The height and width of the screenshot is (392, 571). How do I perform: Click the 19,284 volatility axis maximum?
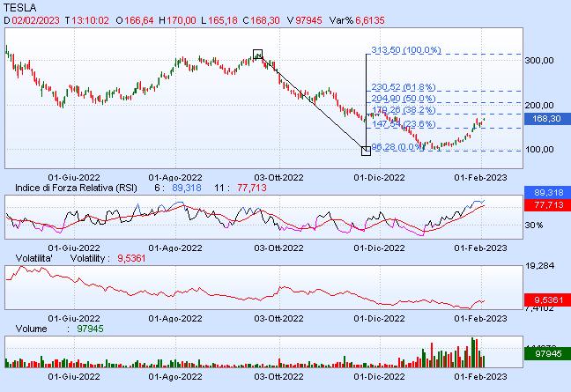point(539,266)
